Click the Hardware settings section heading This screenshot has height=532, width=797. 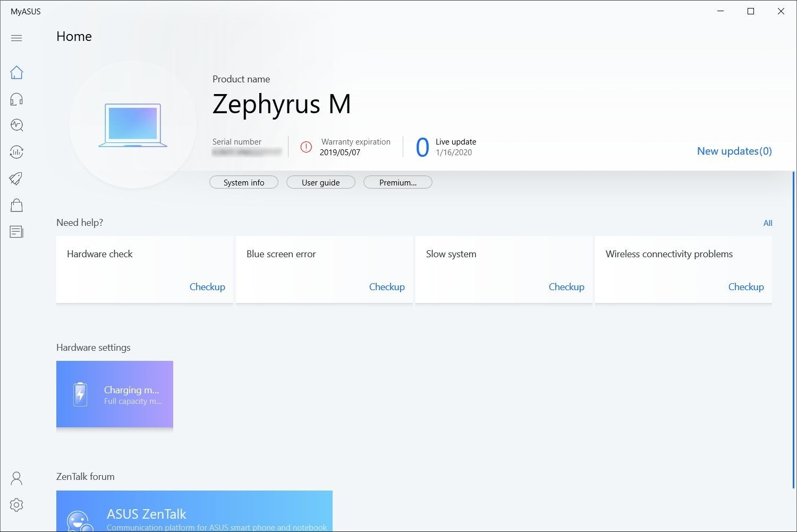(94, 348)
